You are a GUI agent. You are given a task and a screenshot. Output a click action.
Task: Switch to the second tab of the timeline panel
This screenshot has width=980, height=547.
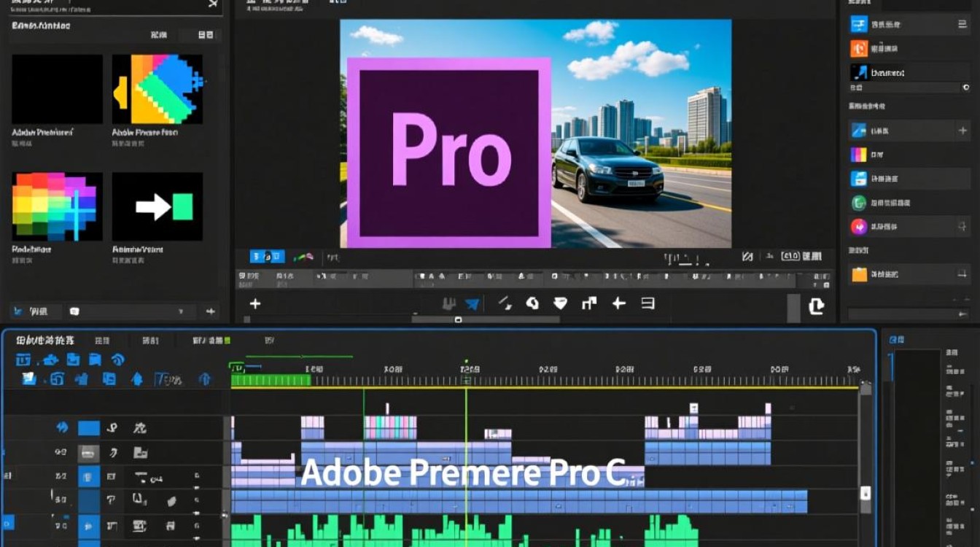pos(103,341)
